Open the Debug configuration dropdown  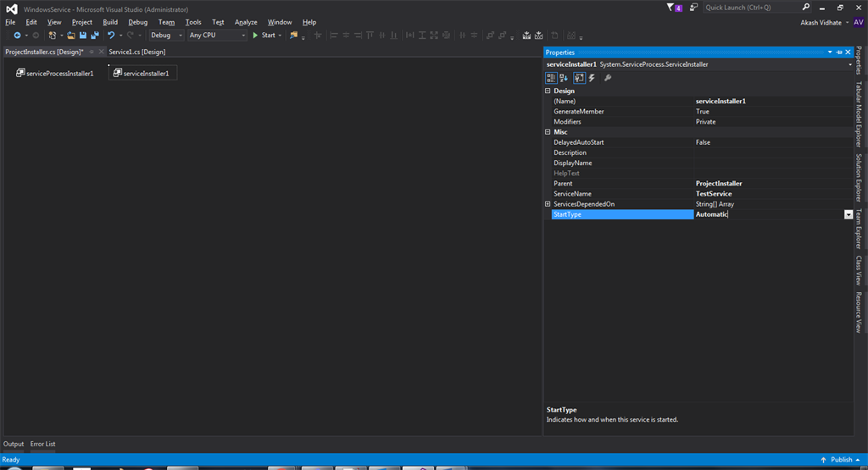165,36
